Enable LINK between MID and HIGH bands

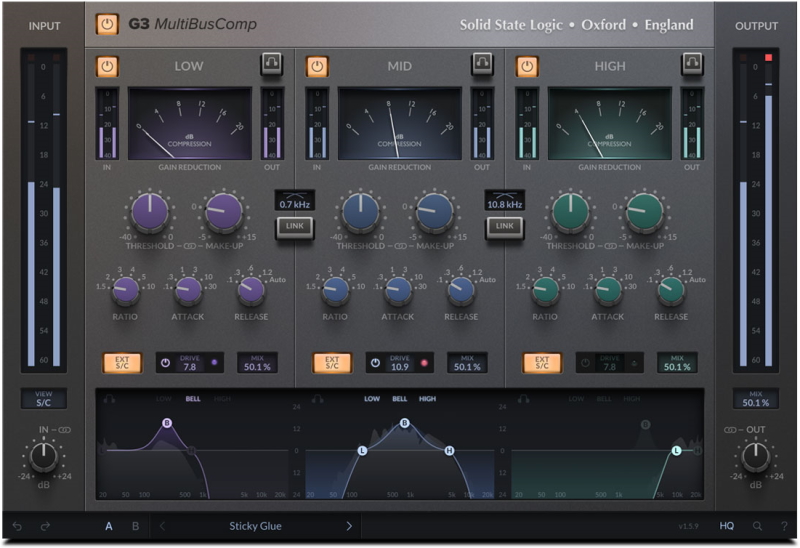coord(505,227)
